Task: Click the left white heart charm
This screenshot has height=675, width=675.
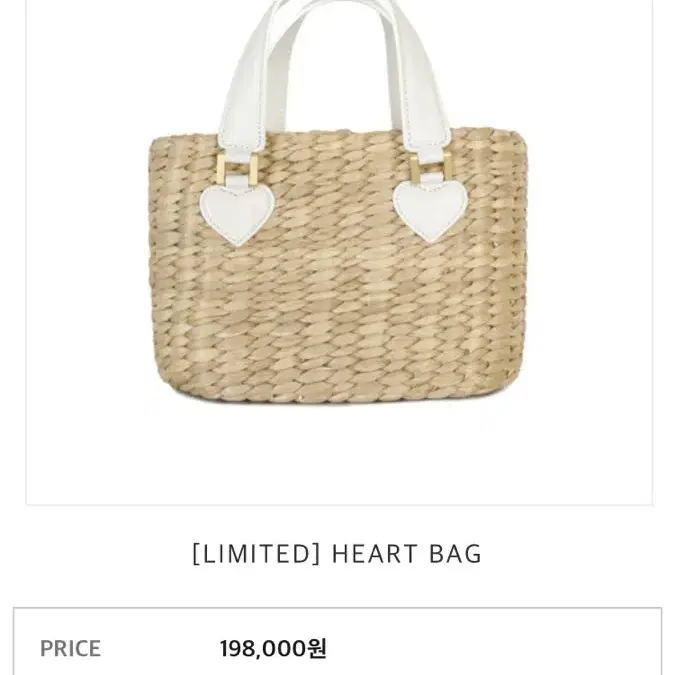Action: (238, 215)
